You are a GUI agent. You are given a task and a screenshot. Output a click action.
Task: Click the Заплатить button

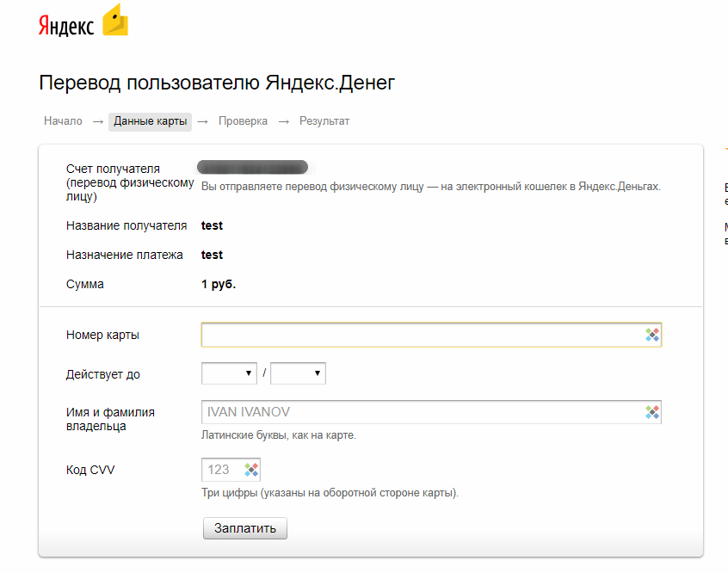(x=245, y=528)
